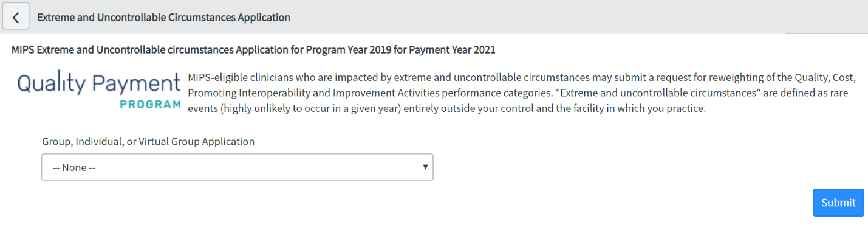Click the Quality Payment Program logo
868x227 pixels.
coord(100,90)
